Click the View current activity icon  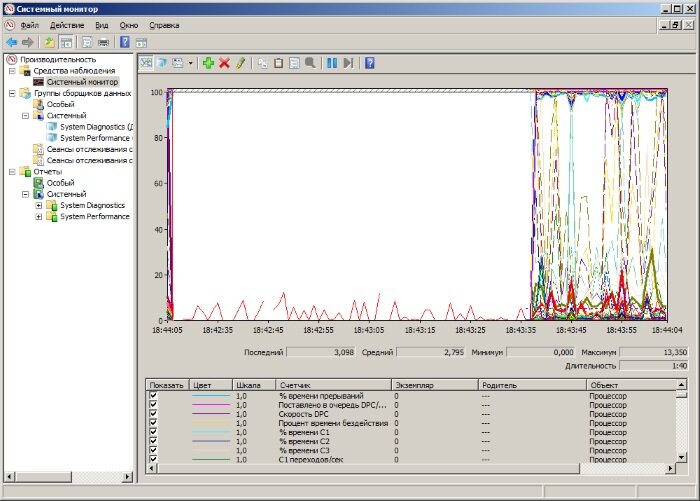pyautogui.click(x=146, y=63)
